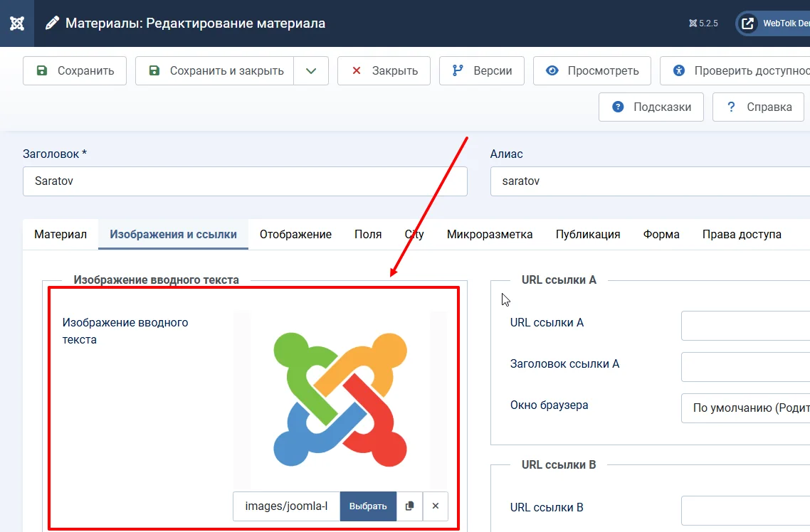Click the Просмотреть preview button
Screen dimensions: 810x532
[592, 70]
